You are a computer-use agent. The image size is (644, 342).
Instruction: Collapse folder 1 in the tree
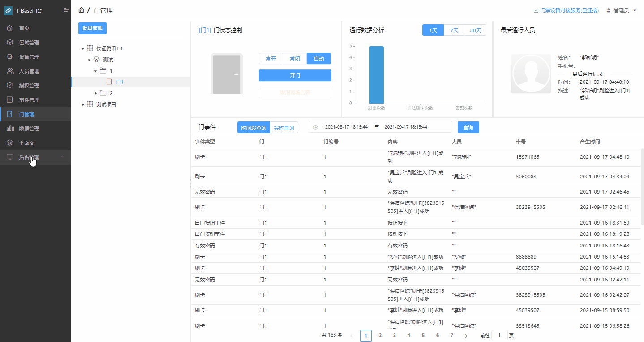coord(96,71)
